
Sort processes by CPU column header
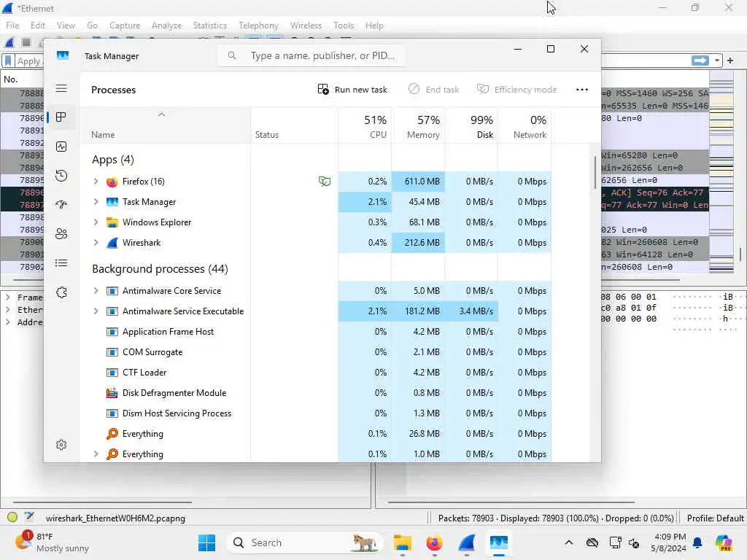365,126
